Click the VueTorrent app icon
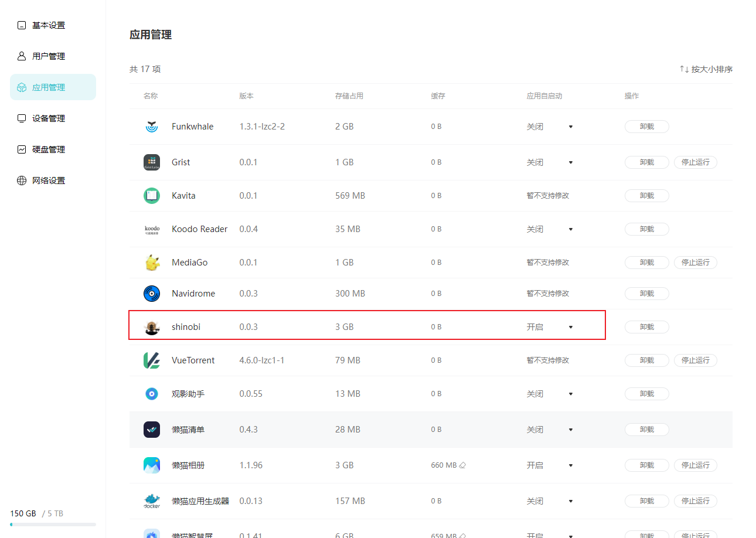 [x=152, y=360]
